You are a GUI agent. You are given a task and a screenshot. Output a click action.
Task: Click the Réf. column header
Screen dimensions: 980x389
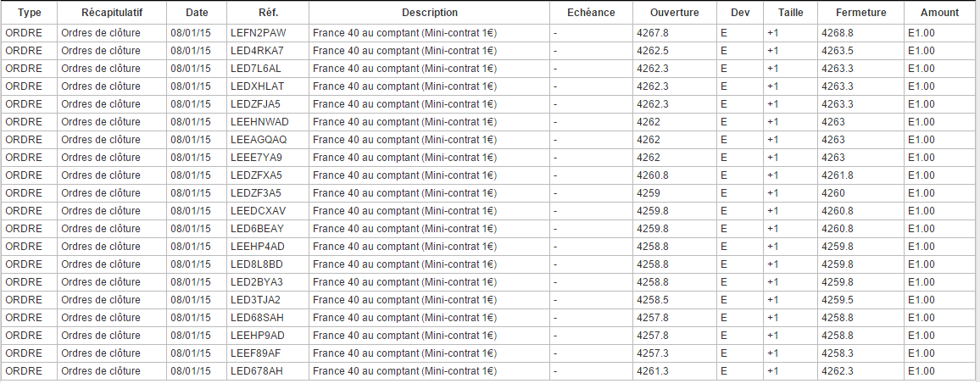click(x=267, y=13)
